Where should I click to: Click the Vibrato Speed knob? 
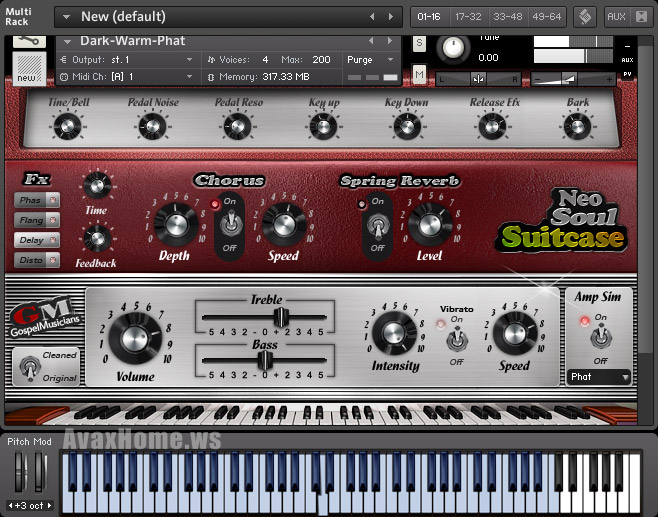515,333
